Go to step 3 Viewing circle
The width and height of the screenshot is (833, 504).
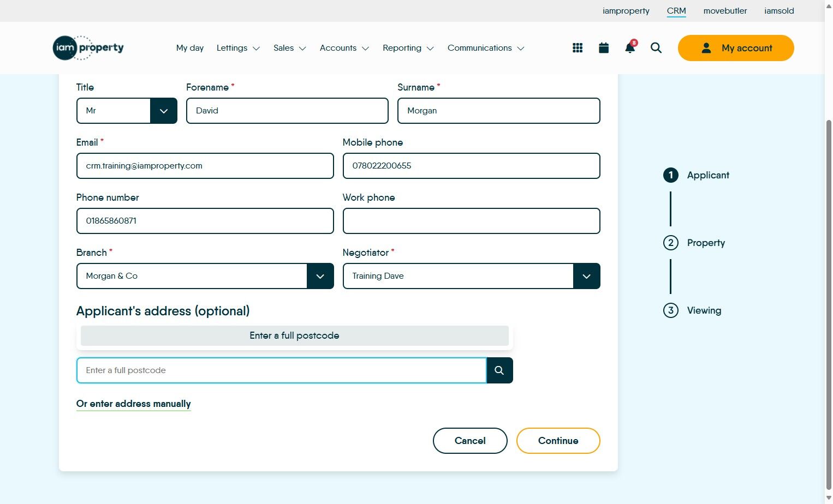point(671,310)
